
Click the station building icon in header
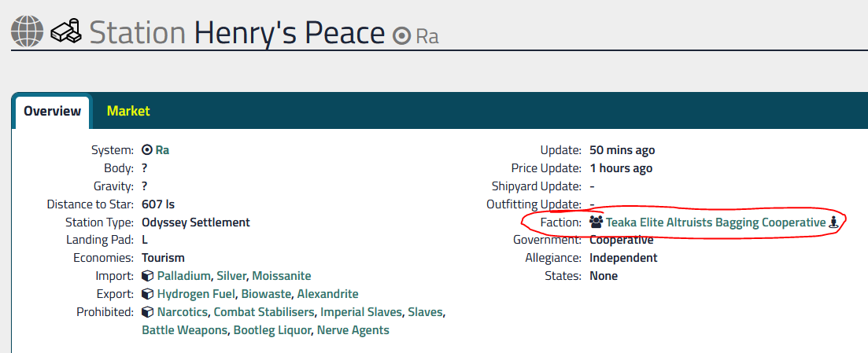(x=67, y=31)
